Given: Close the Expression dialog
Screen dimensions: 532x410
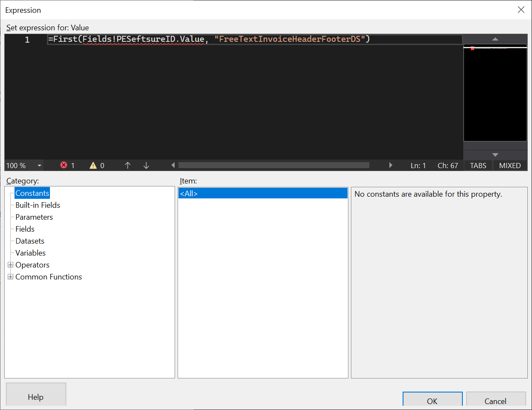Looking at the screenshot, I should 521,10.
